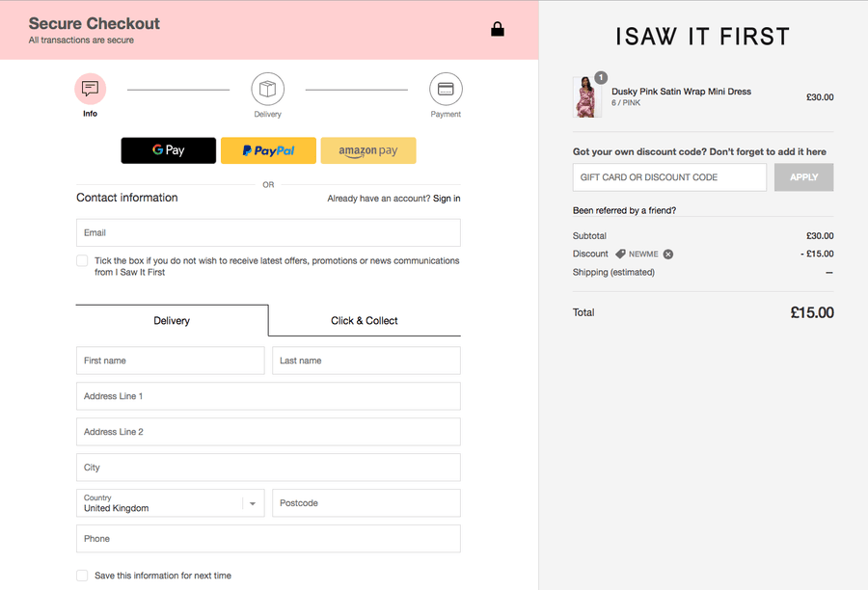This screenshot has width=868, height=590.
Task: Select the Info step icon
Action: click(x=90, y=88)
